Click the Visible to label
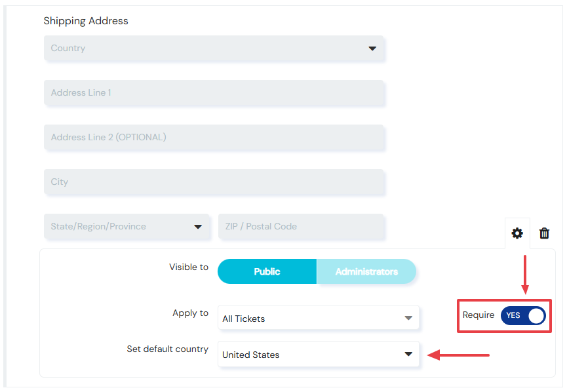The height and width of the screenshot is (392, 567). [x=189, y=267]
